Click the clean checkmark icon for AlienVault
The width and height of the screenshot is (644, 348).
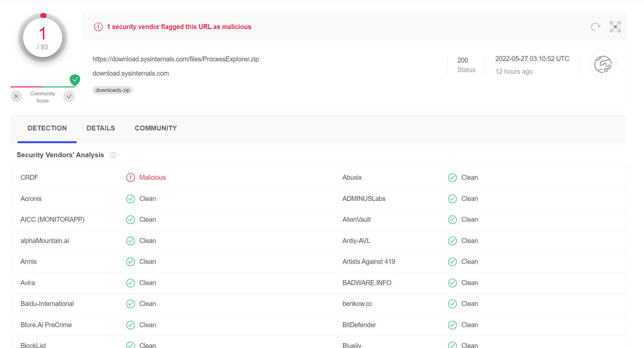(x=452, y=219)
